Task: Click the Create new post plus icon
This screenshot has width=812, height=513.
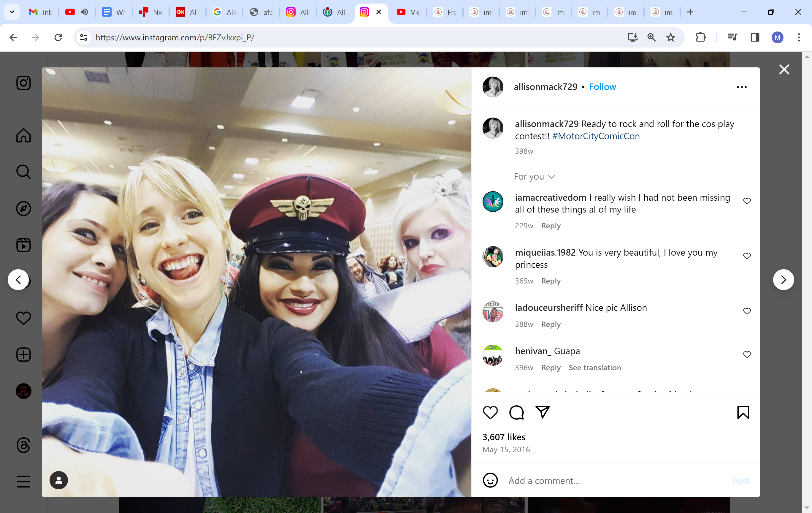Action: [x=23, y=354]
